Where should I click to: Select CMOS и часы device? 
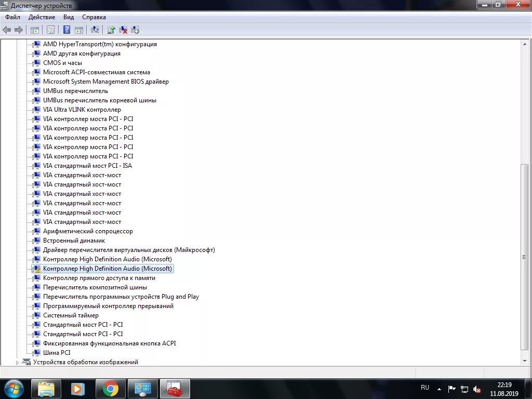pos(62,63)
